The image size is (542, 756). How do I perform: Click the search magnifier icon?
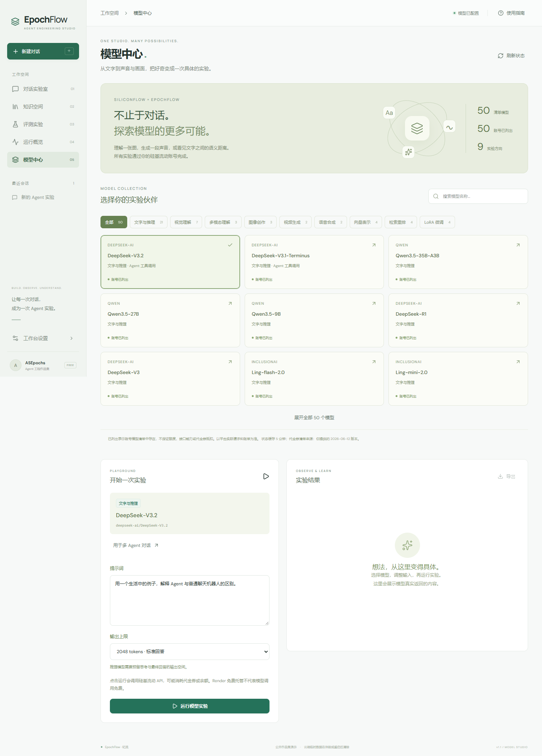436,196
